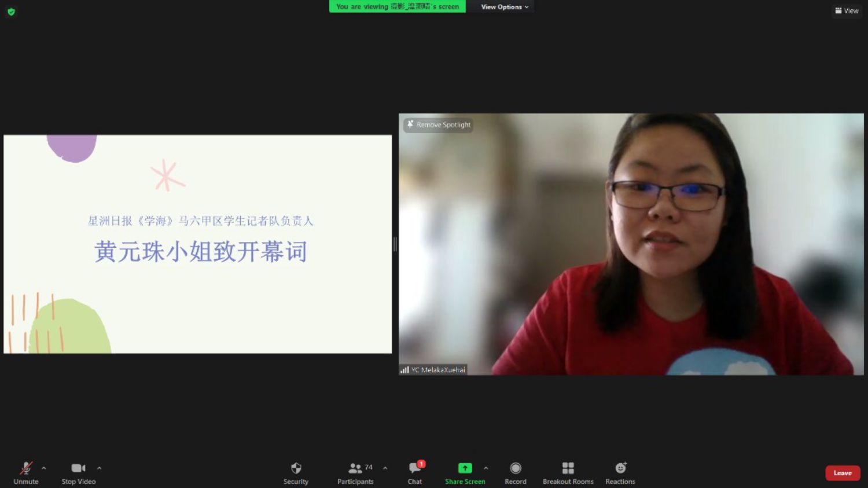
Task: Open the View layout menu
Action: 847,10
